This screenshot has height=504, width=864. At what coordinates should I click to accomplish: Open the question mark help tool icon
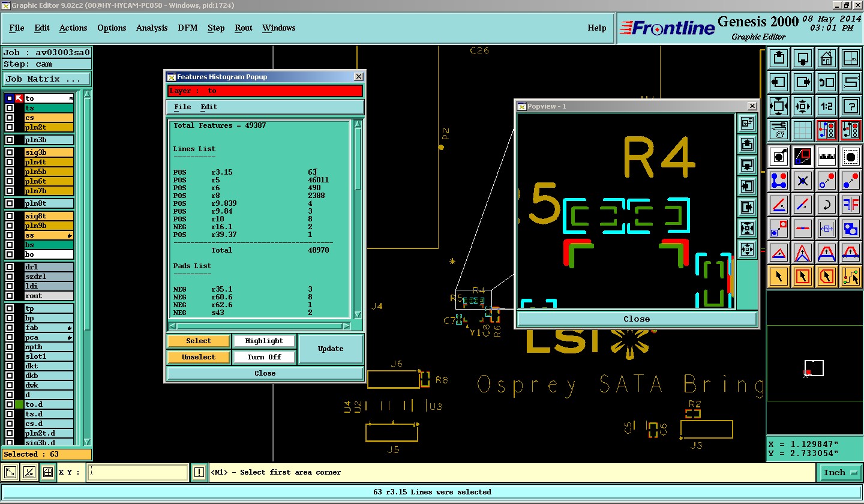coord(850,106)
